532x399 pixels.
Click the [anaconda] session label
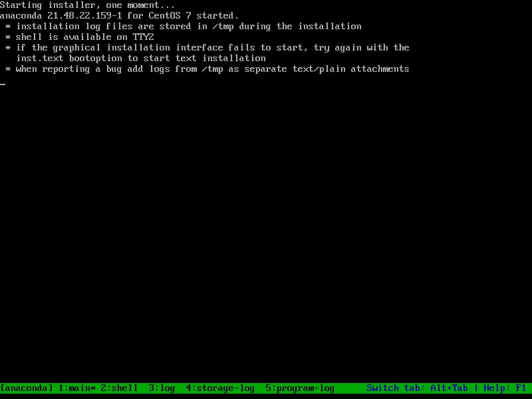27,388
